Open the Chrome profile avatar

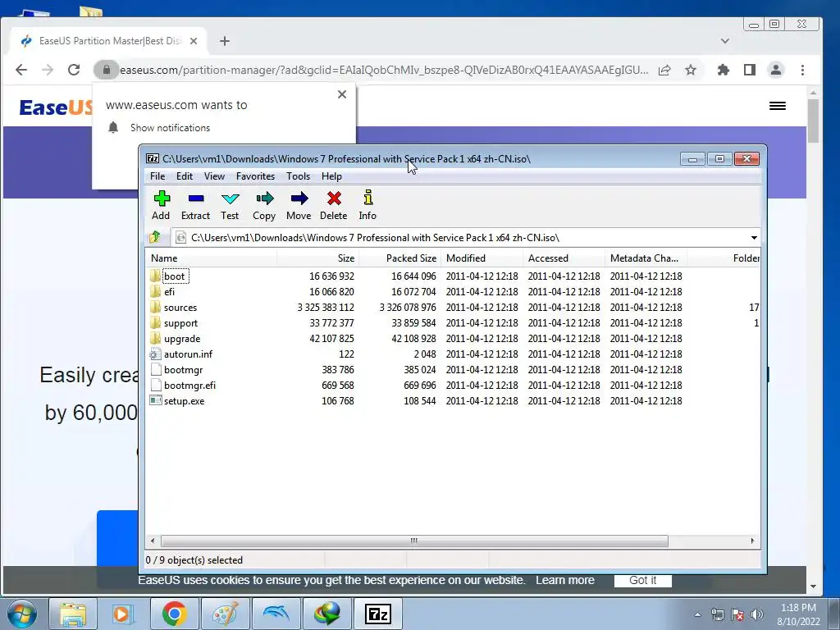pyautogui.click(x=776, y=70)
